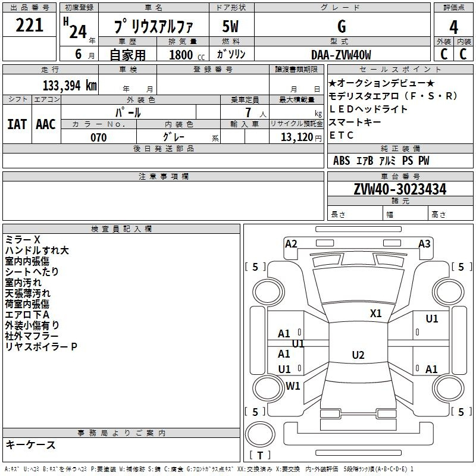Image resolution: width=476 pixels, height=476 pixels.
Task: Select the windshield damage mark "X1"
Action: pyautogui.click(x=376, y=314)
